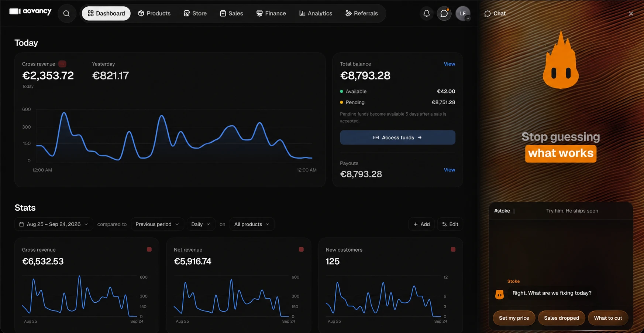Click the Available €42.00 amount

pyautogui.click(x=446, y=91)
